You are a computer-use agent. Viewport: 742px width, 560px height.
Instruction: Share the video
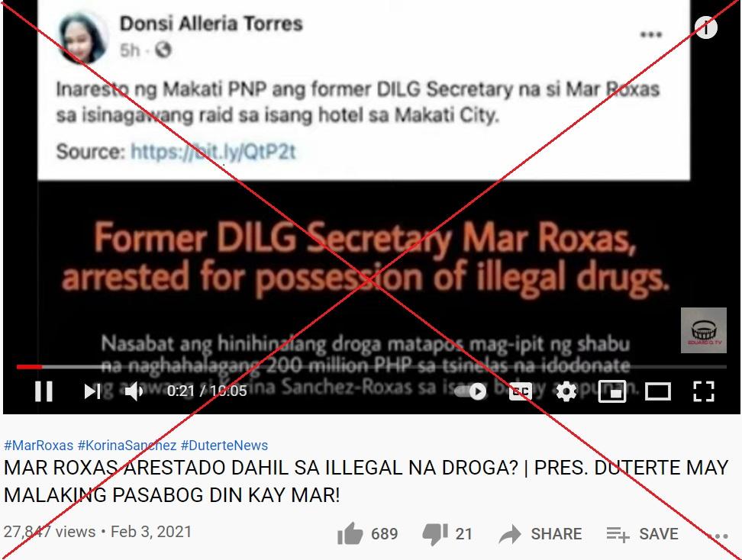coord(540,534)
